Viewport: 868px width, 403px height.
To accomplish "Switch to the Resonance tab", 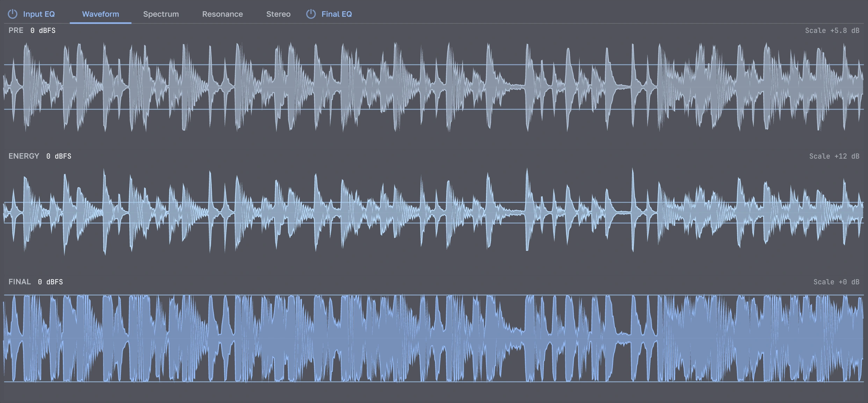I will (x=223, y=14).
